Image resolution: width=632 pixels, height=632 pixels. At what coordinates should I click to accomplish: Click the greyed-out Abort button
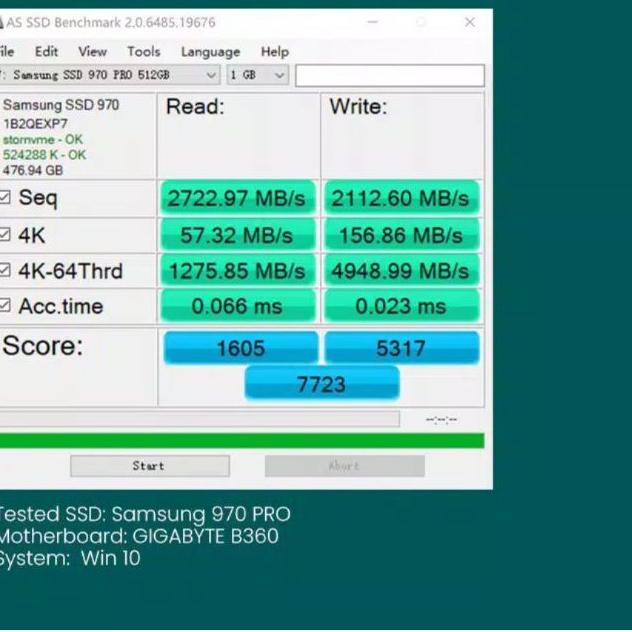click(x=345, y=466)
